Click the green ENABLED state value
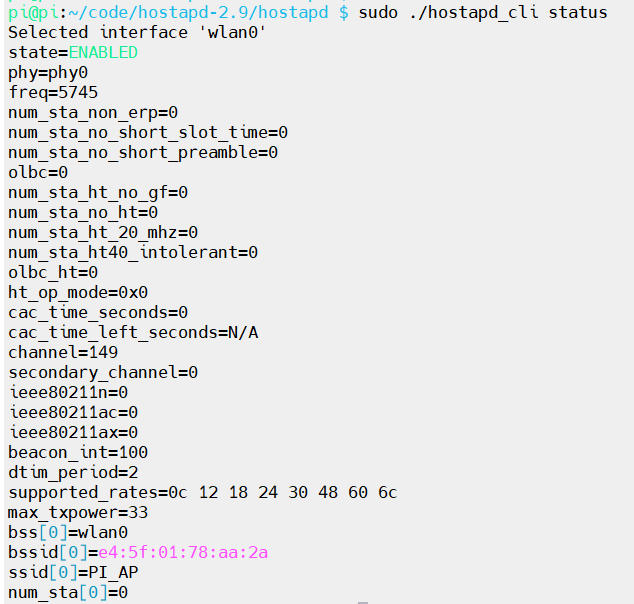The image size is (634, 604). point(103,52)
